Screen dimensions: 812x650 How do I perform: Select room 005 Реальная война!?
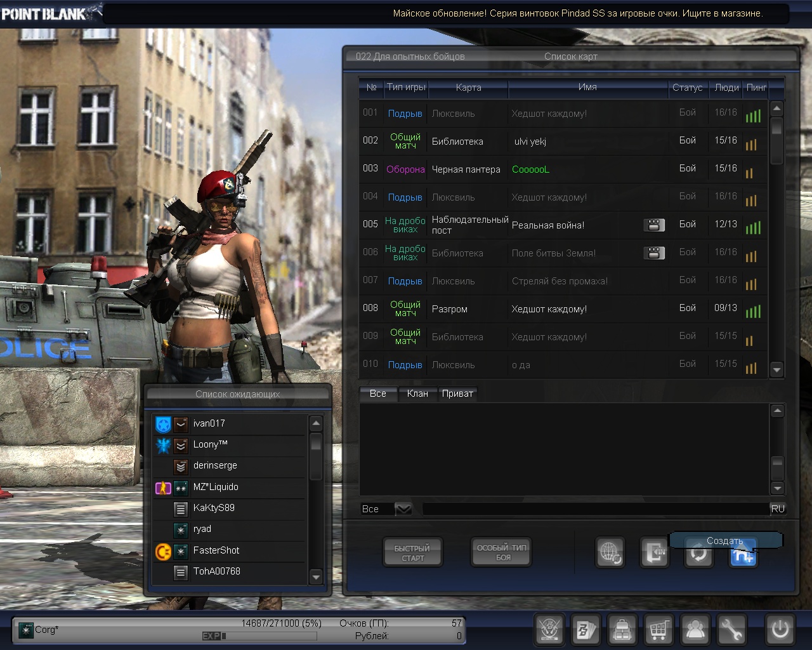click(x=548, y=225)
